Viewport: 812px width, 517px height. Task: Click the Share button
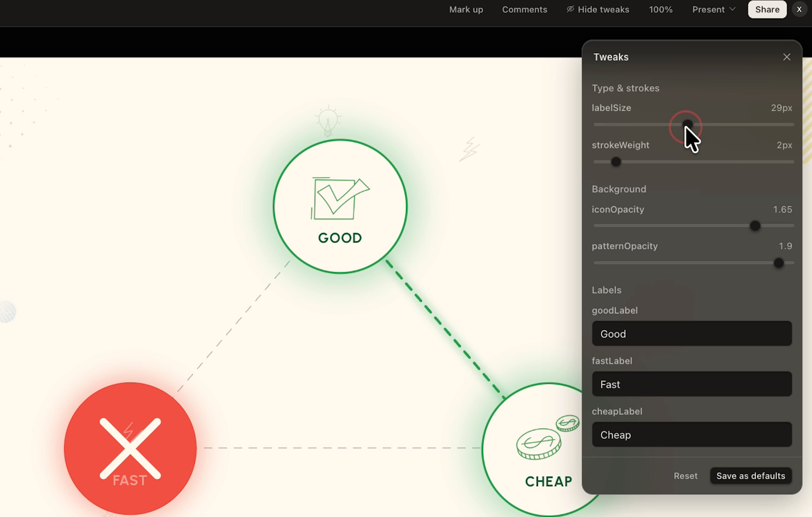tap(767, 10)
